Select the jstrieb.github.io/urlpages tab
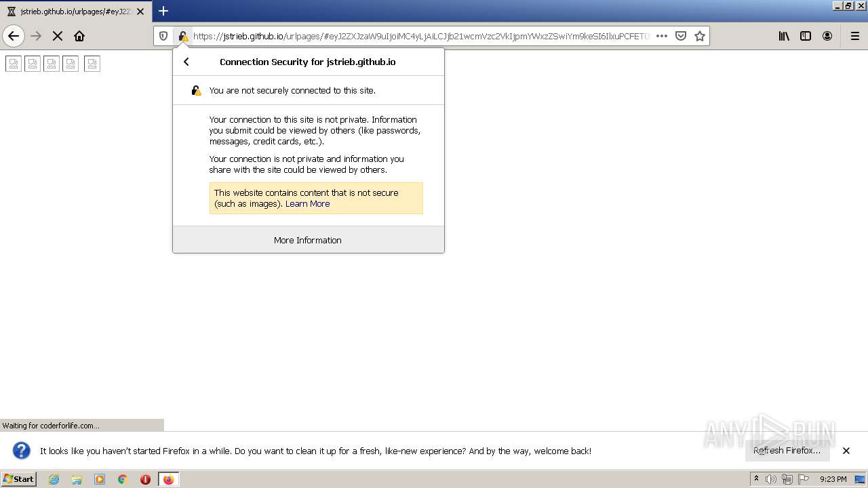The height and width of the screenshot is (488, 868). point(75,12)
